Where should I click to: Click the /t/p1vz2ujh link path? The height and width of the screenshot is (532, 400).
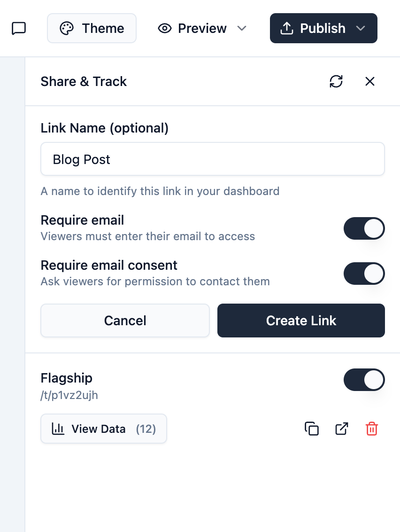[x=69, y=395]
